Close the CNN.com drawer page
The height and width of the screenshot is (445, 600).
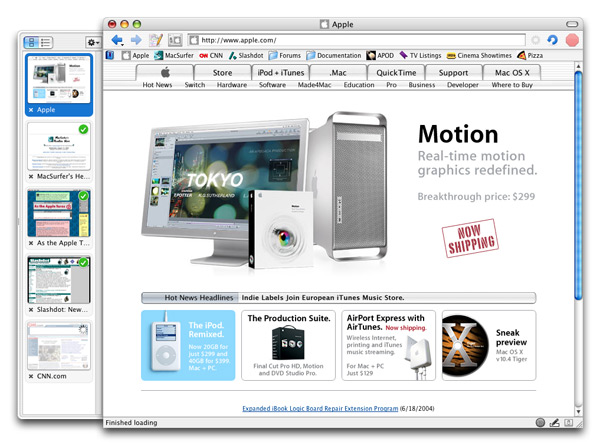31,376
